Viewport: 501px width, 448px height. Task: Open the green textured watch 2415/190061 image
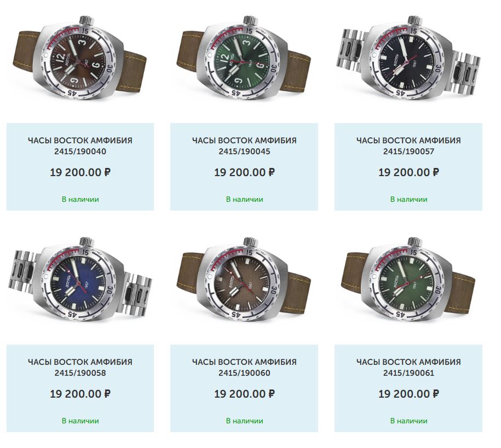(408, 280)
